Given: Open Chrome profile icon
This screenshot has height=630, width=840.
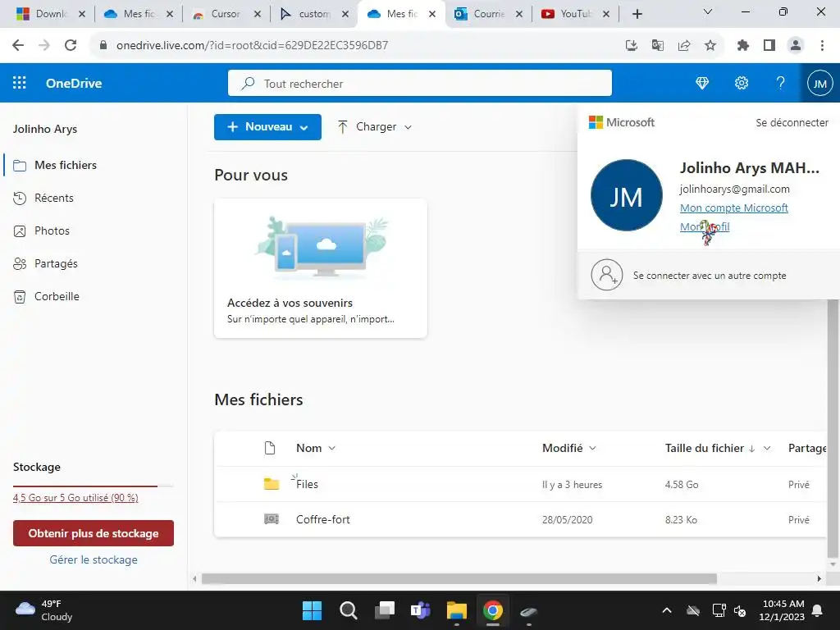Looking at the screenshot, I should pos(796,45).
